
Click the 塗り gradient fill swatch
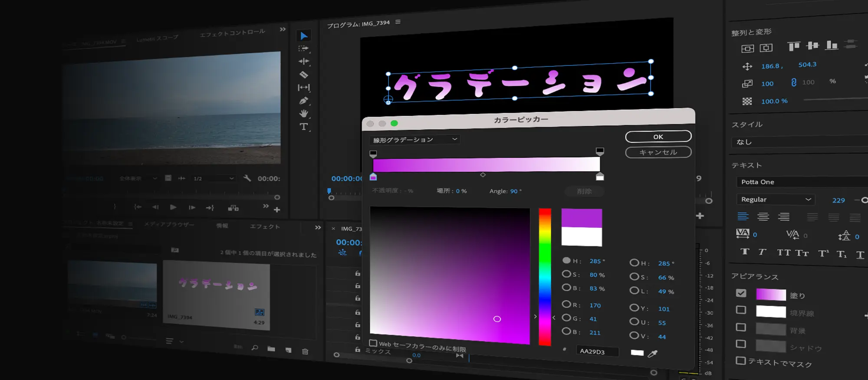pyautogui.click(x=771, y=295)
